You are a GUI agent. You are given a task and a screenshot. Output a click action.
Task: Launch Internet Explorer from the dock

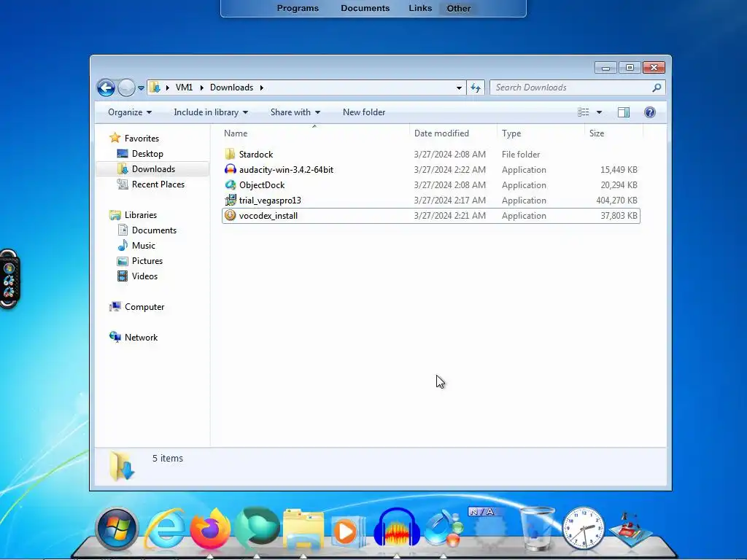click(164, 529)
